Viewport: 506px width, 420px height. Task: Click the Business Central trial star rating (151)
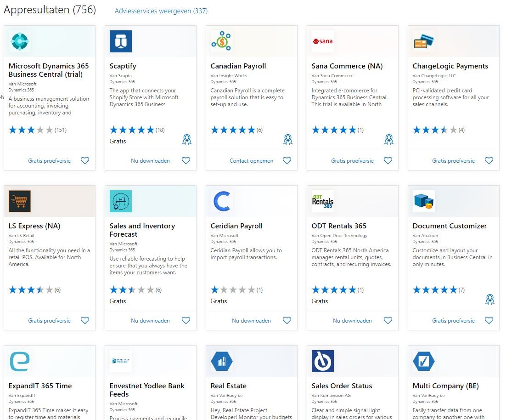38,130
